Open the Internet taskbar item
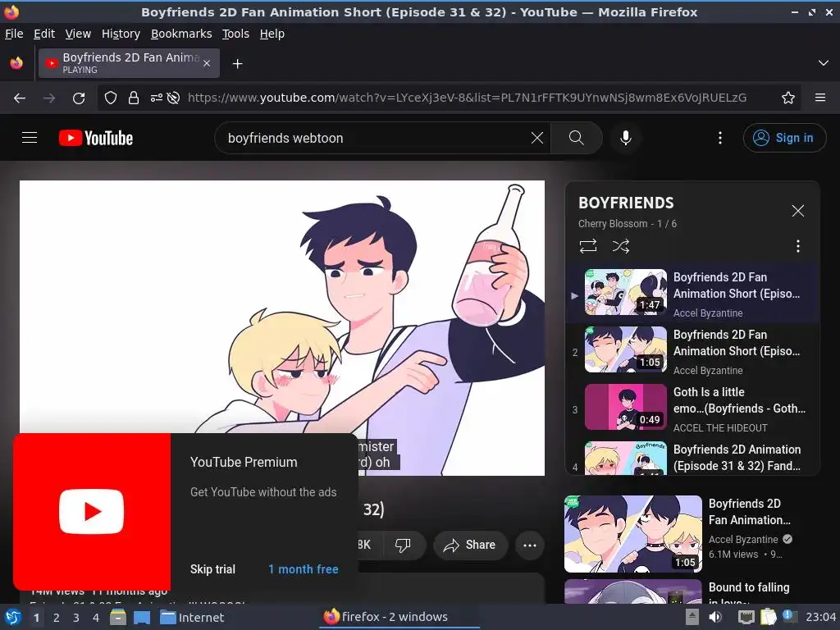The width and height of the screenshot is (840, 630). [192, 617]
